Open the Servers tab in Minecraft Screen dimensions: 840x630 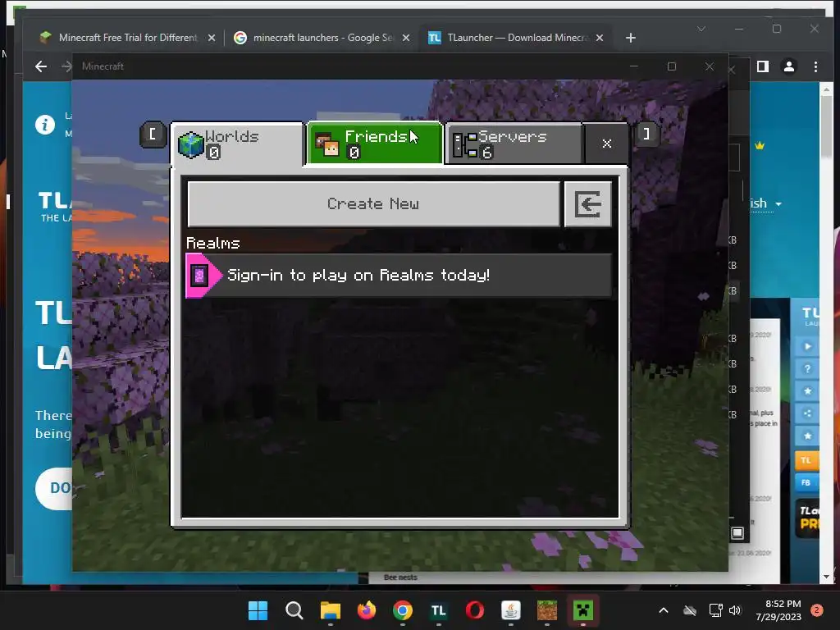tap(514, 144)
